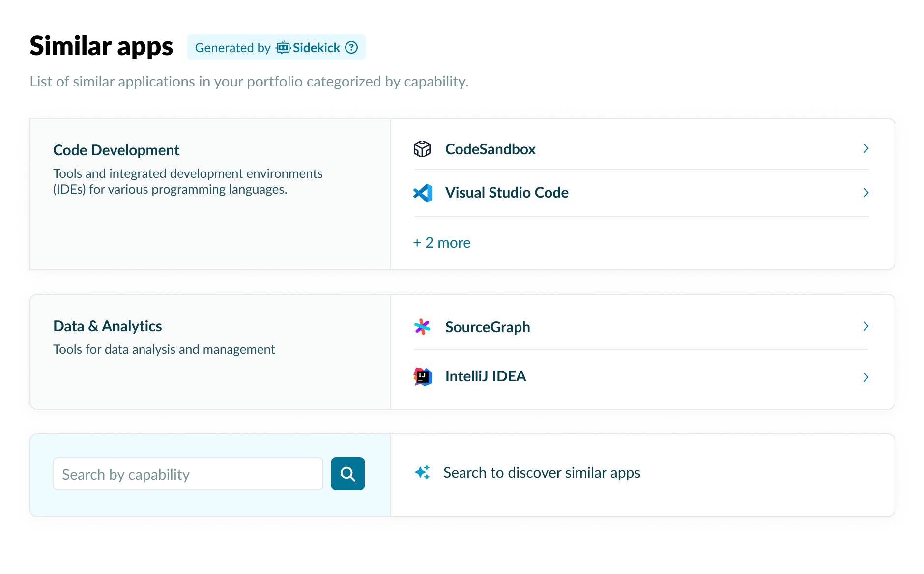Open the IntelliJ IDEA entry label
Viewport: 924px width, 574px height.
point(485,376)
